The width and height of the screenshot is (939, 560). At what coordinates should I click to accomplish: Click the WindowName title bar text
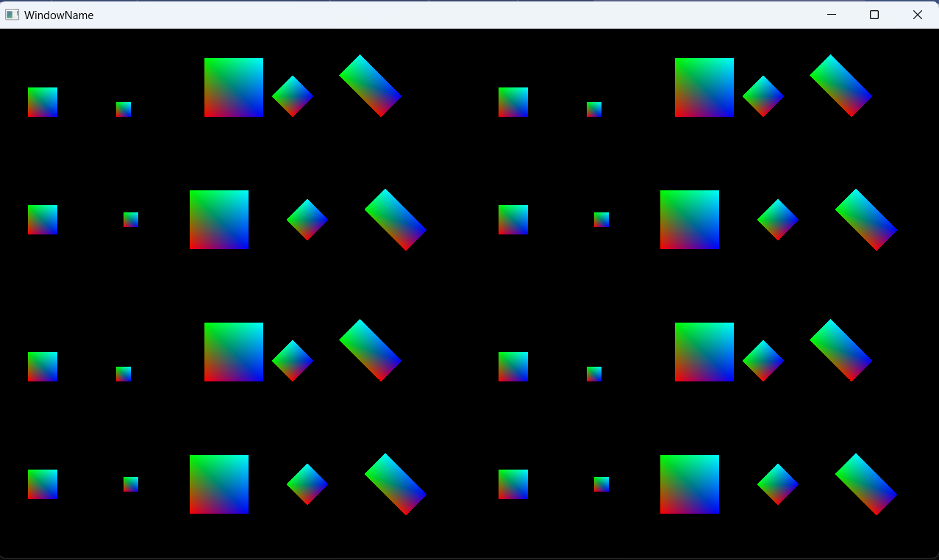(59, 15)
